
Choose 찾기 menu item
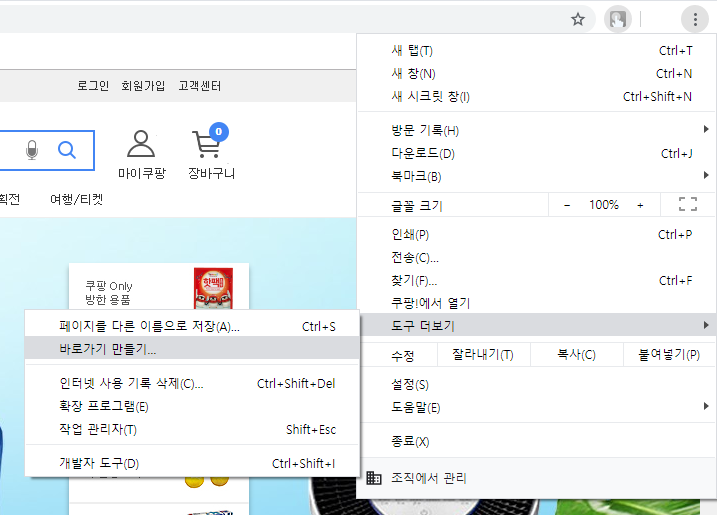point(536,280)
